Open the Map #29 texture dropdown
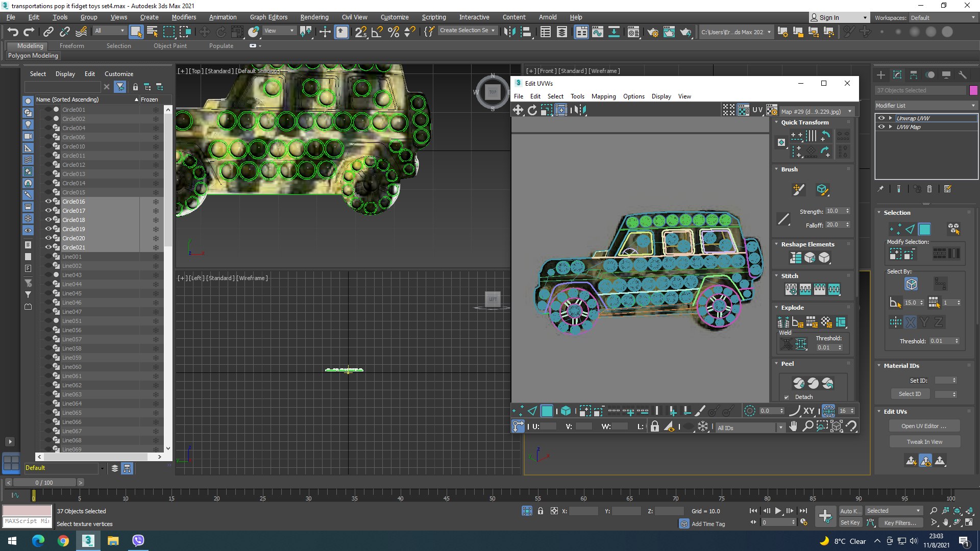The height and width of the screenshot is (551, 980). coord(816,111)
